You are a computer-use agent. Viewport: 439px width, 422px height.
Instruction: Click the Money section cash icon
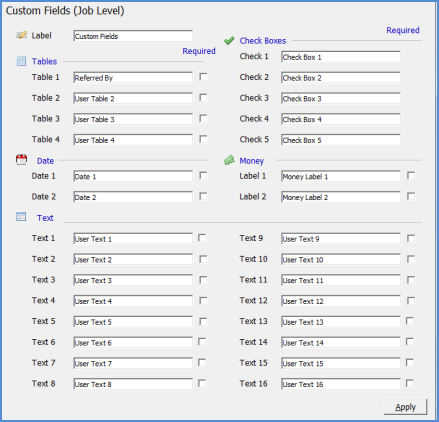(229, 160)
